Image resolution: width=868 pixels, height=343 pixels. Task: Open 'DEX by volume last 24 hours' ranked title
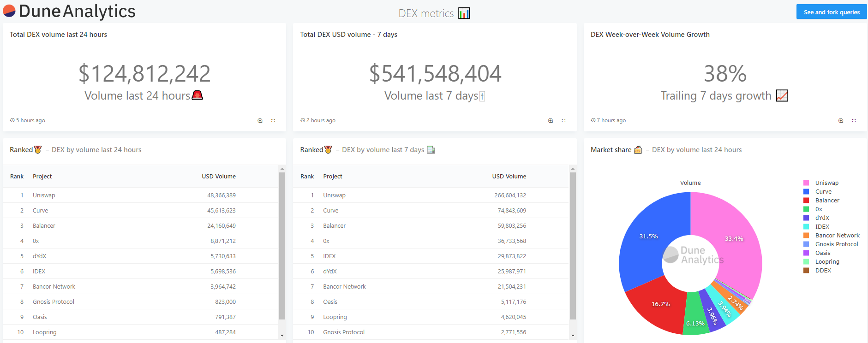(x=96, y=150)
